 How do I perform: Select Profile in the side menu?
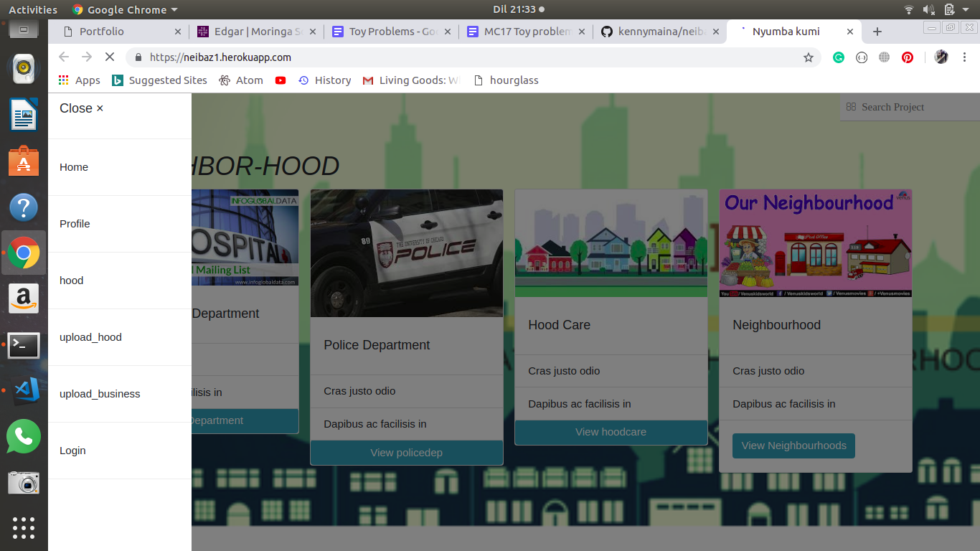point(75,224)
